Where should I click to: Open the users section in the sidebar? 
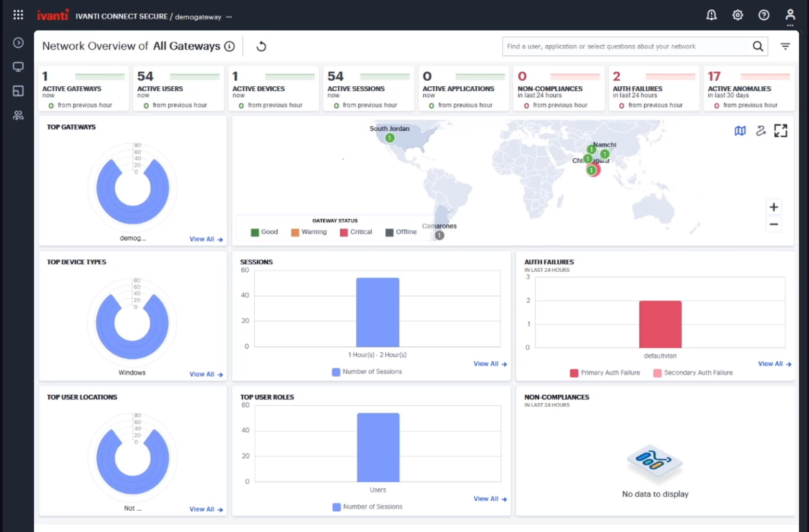[18, 115]
